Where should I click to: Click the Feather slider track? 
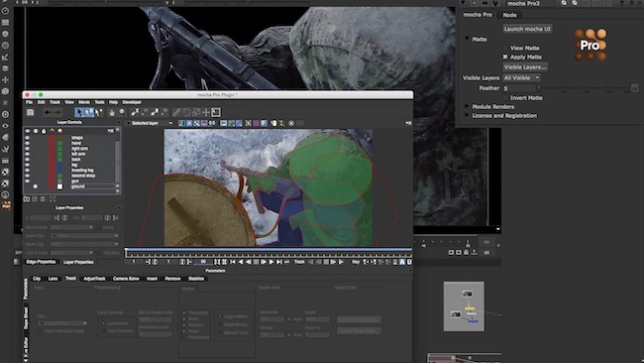click(x=585, y=88)
